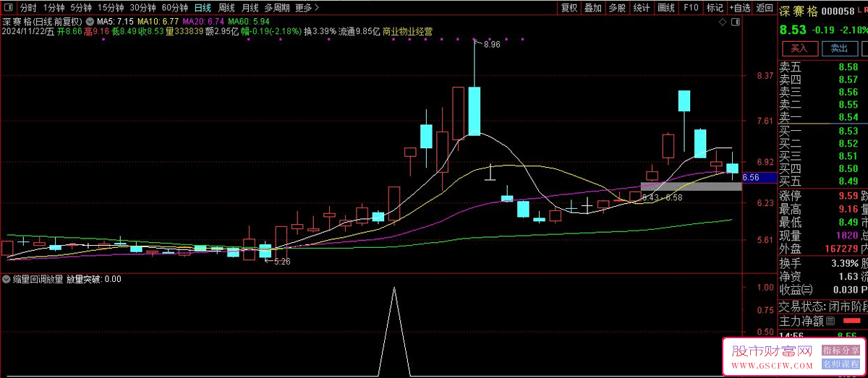Select the 5分钟 period tab
The width and height of the screenshot is (868, 378).
81,8
